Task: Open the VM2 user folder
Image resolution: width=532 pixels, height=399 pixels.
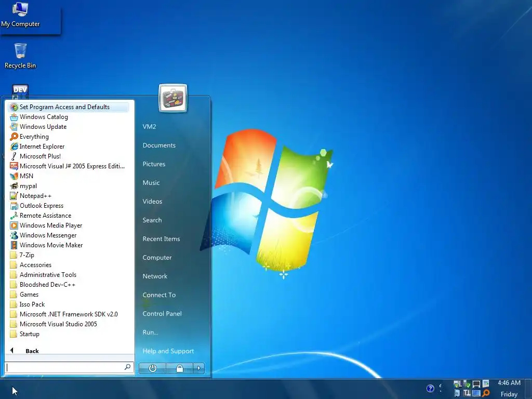Action: pos(149,127)
